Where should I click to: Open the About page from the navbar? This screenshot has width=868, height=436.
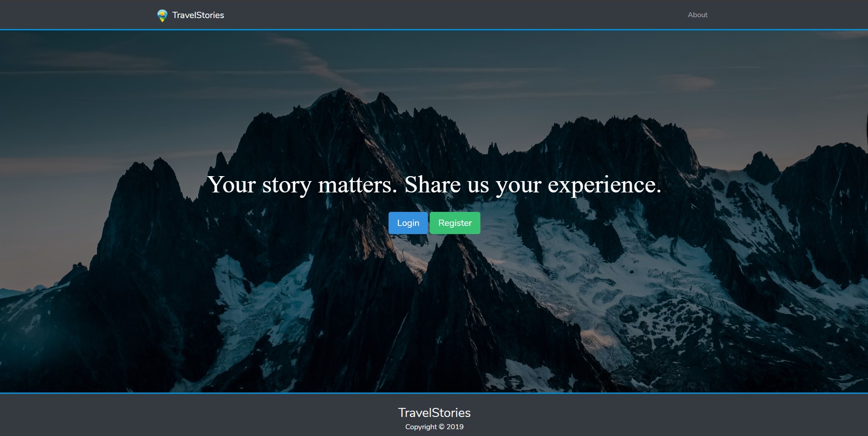[x=697, y=15]
